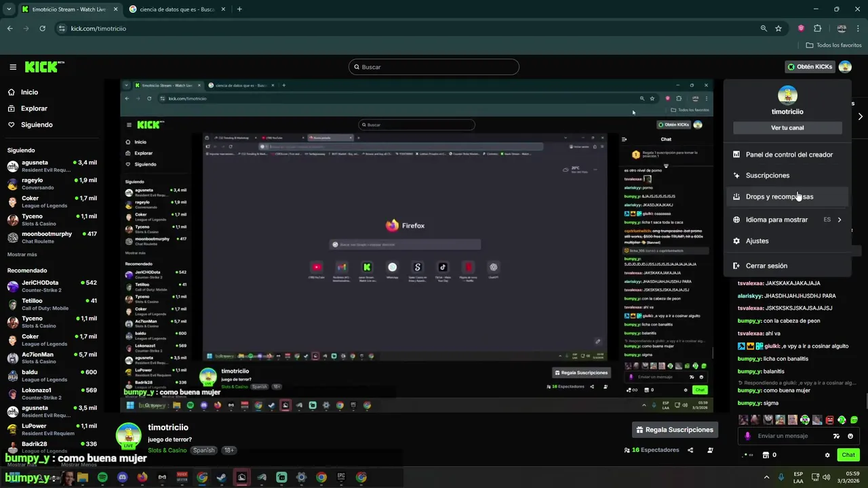Open Chrome extensions puzzle icon
Image resolution: width=868 pixels, height=488 pixels.
click(x=817, y=28)
